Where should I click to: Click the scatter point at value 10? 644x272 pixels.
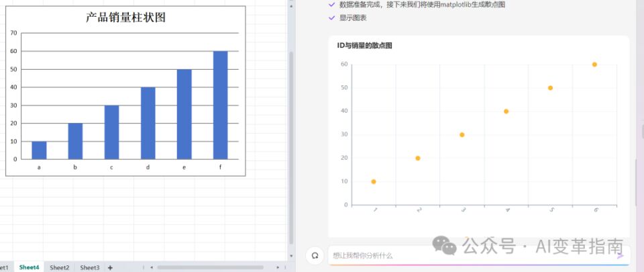click(374, 181)
